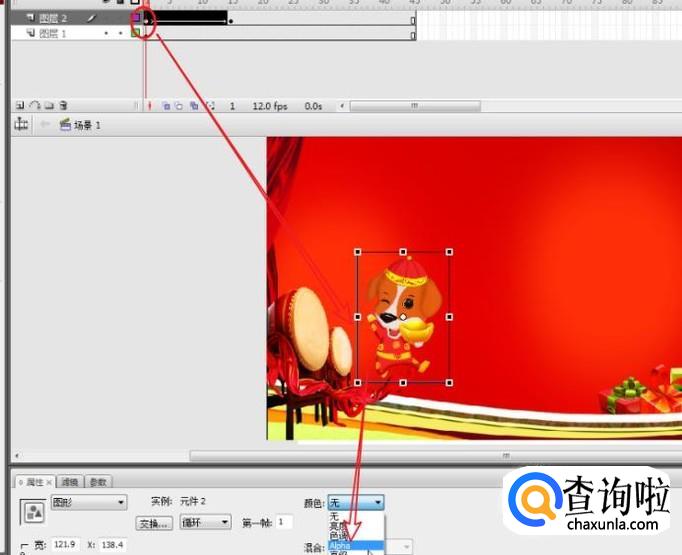The image size is (682, 555).
Task: Go back using the left arrow
Action: [x=45, y=125]
